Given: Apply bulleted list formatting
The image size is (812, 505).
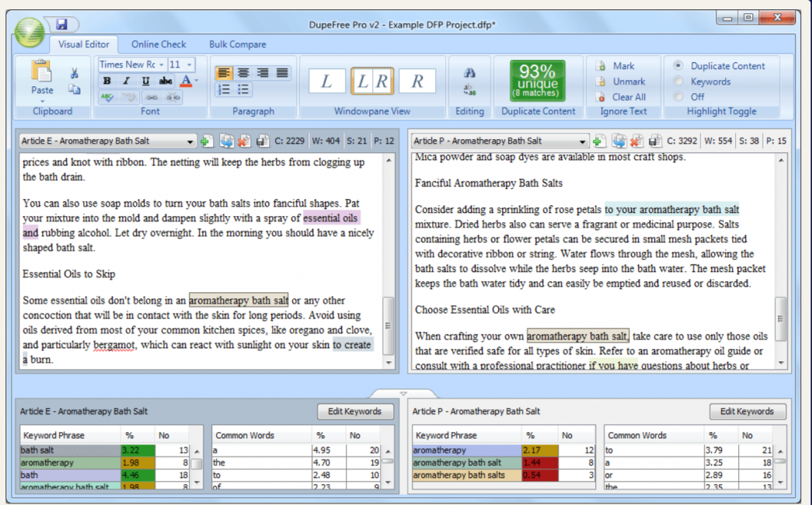Looking at the screenshot, I should tap(243, 89).
